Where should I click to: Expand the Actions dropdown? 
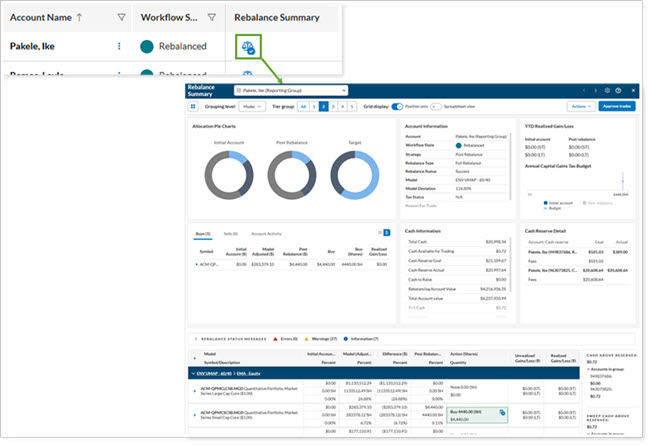(x=580, y=105)
